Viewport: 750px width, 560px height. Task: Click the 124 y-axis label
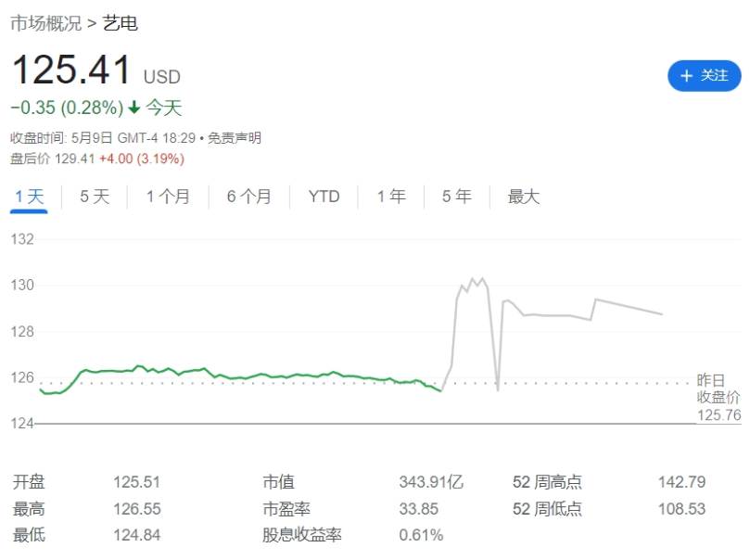[22, 423]
